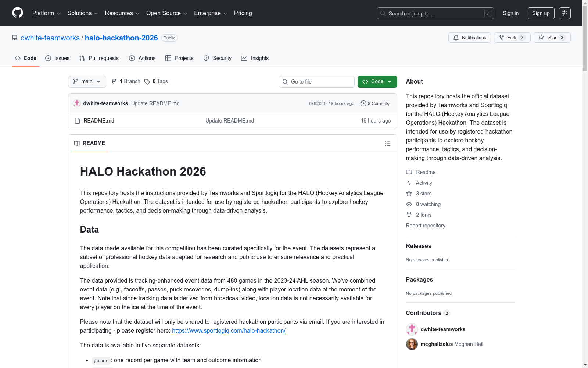This screenshot has height=368, width=588.
Task: Click the Sign up button
Action: click(x=541, y=13)
